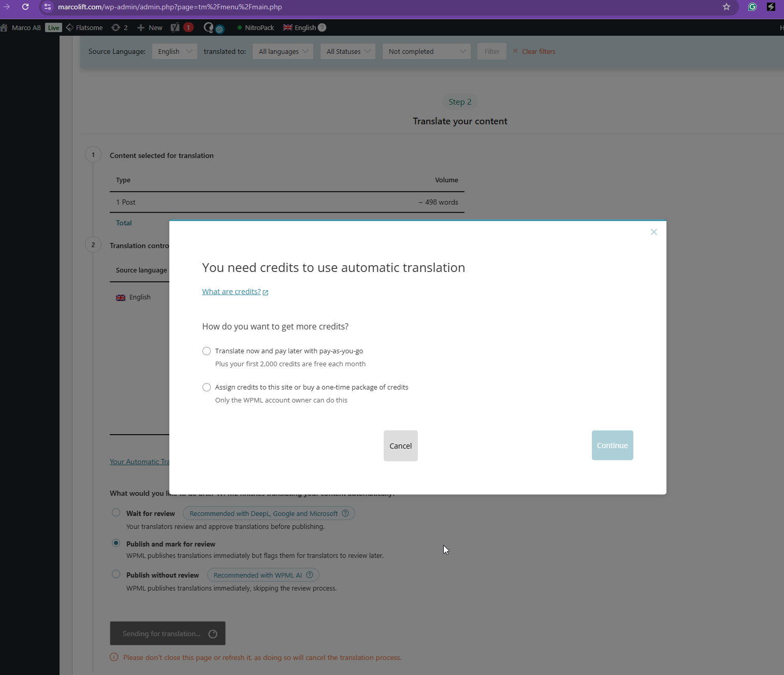Click the Cancel button in dialog
The height and width of the screenshot is (675, 784).
tap(401, 446)
